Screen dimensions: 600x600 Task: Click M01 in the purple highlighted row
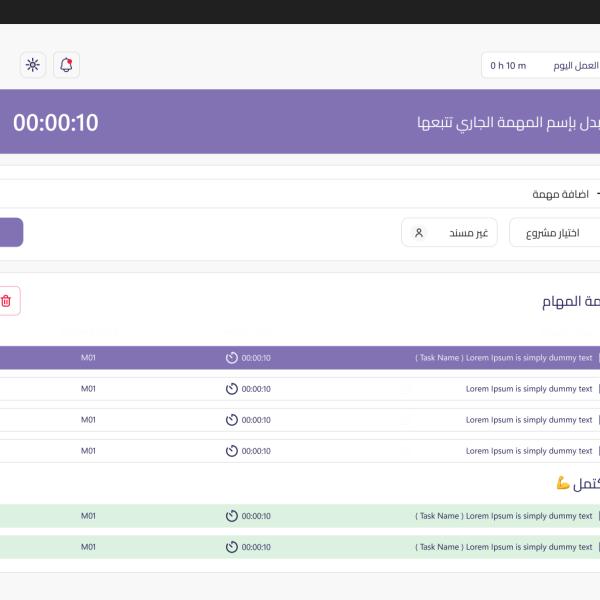tap(88, 358)
